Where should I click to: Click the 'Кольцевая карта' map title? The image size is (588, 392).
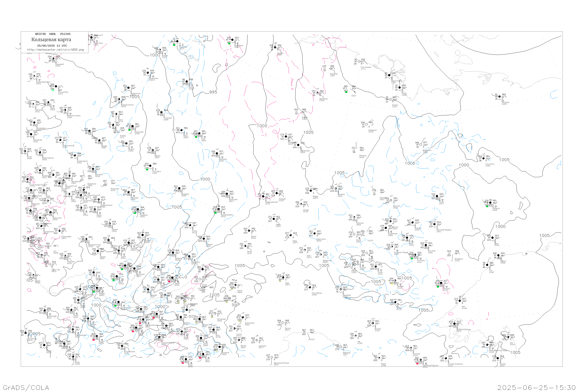point(51,40)
